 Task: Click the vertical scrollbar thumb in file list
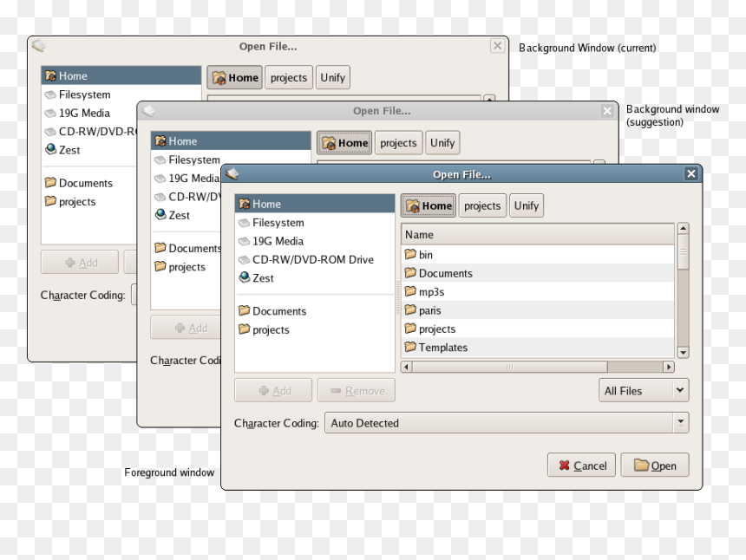click(684, 252)
